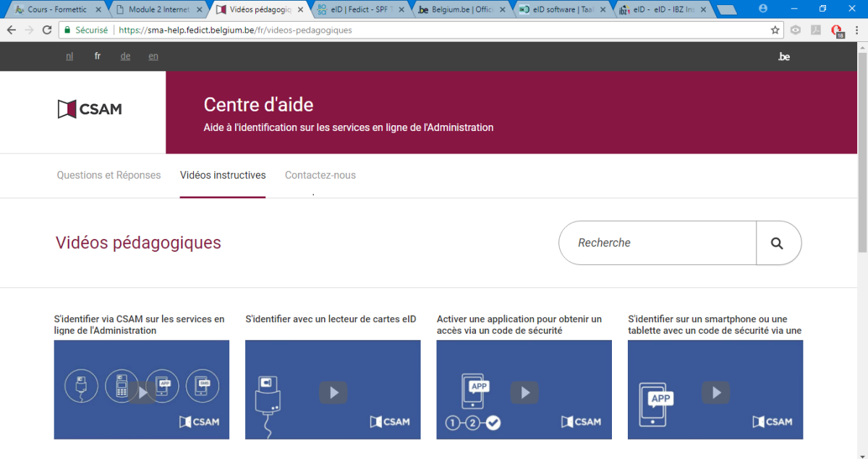Click the CSAM logo in header

coord(90,109)
